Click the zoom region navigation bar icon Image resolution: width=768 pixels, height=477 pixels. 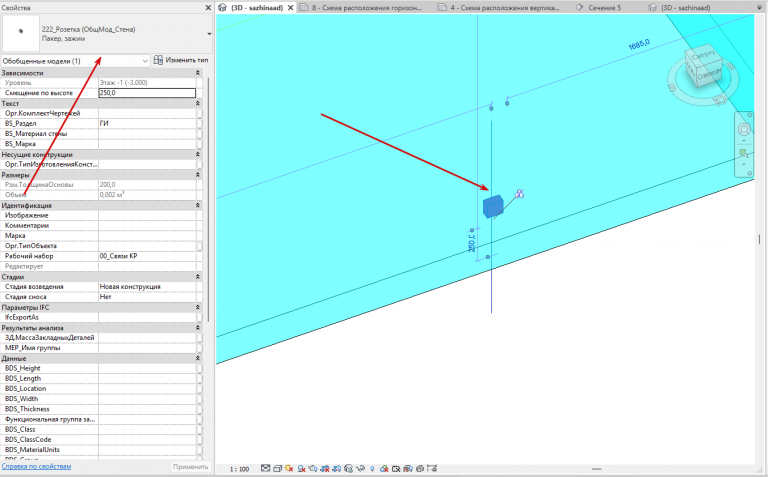(x=744, y=154)
